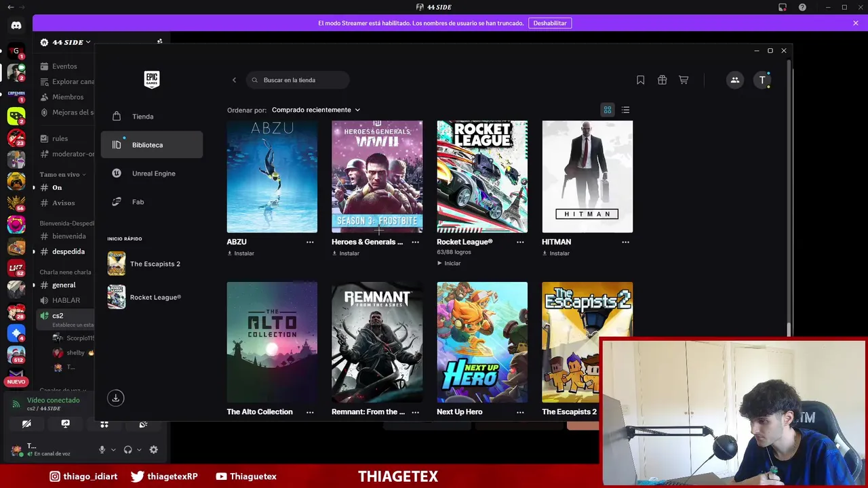Open Discord help question mark icon
This screenshot has width=868, height=488.
(802, 7)
